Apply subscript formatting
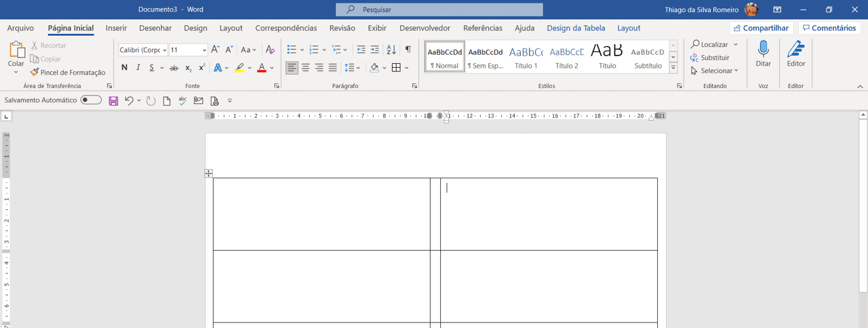The width and height of the screenshot is (868, 328). (x=189, y=68)
